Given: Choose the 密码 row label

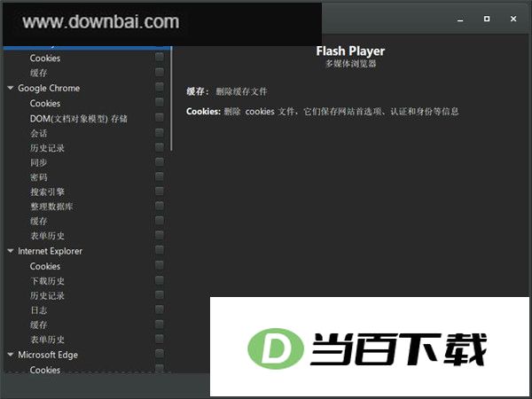Looking at the screenshot, I should 39,177.
